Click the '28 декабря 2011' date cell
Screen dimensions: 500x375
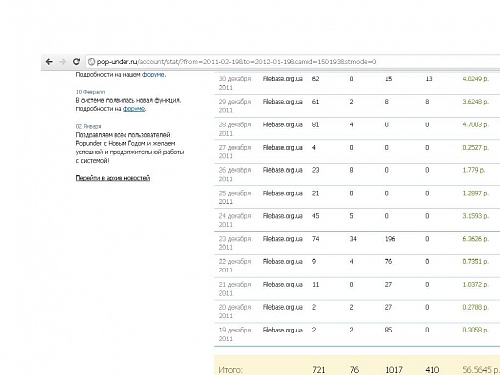pos(235,129)
